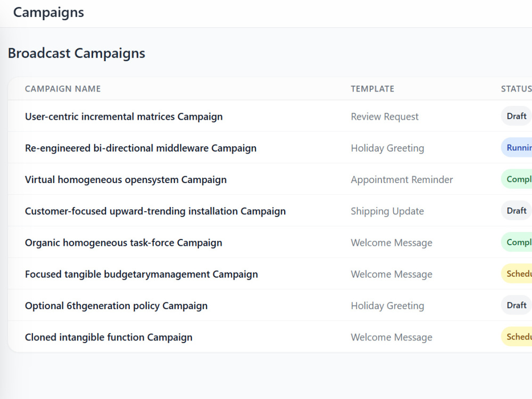Screen dimensions: 532x399
Task: Click the Shipping Update template cell
Action: pos(387,211)
